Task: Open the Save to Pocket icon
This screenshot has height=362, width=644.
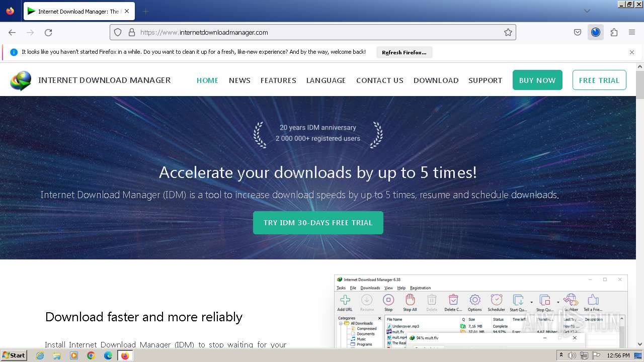Action: click(578, 32)
